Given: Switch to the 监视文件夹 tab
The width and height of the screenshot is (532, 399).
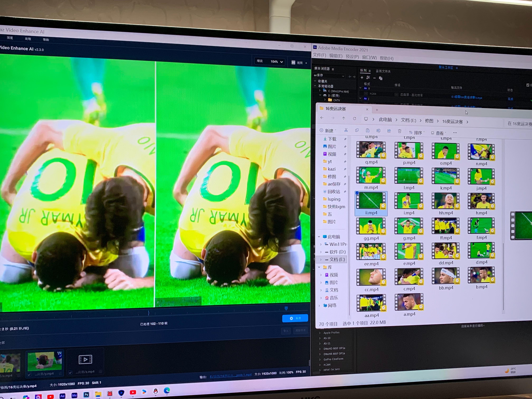Looking at the screenshot, I should (383, 71).
